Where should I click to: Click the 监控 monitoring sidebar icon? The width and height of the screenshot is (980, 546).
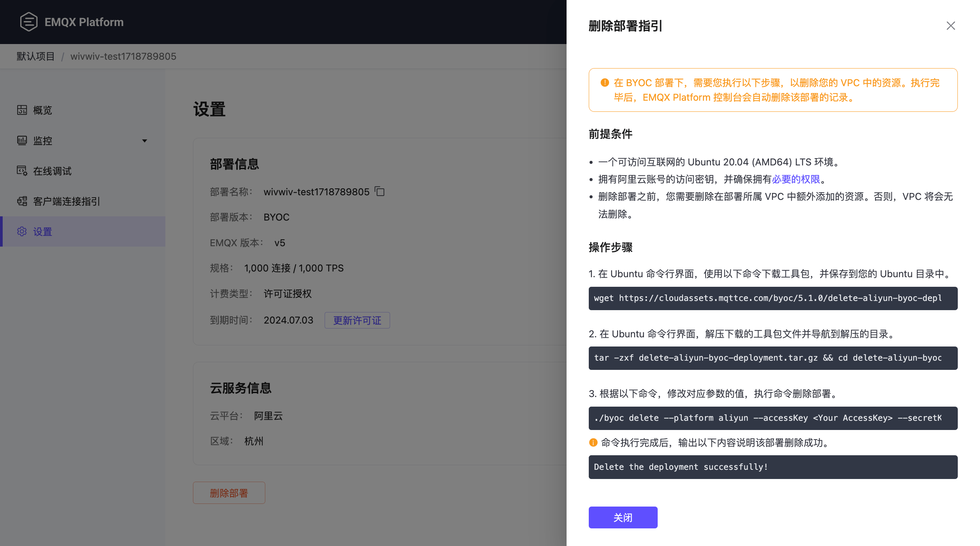click(x=22, y=141)
